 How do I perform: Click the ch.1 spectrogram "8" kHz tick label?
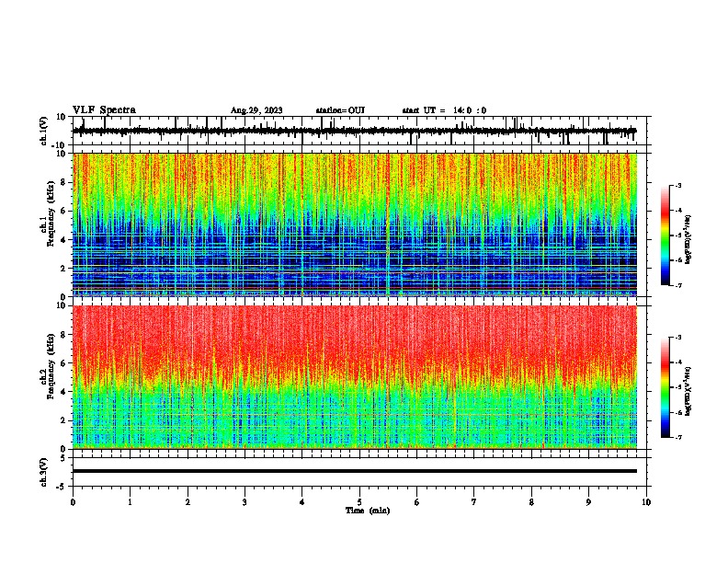tap(64, 182)
